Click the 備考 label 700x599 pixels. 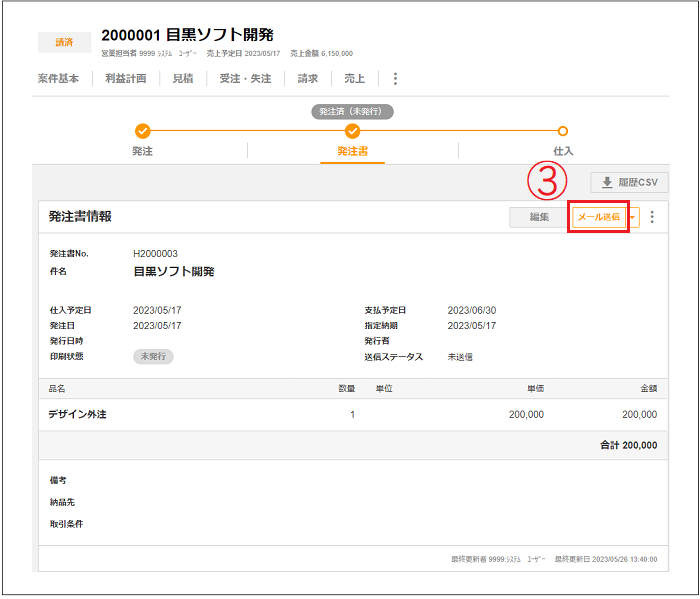[58, 481]
